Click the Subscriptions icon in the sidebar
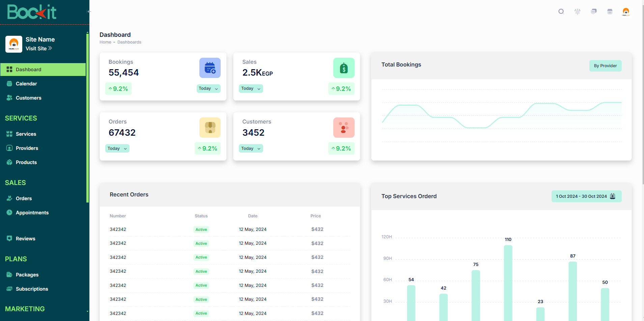 [9, 289]
